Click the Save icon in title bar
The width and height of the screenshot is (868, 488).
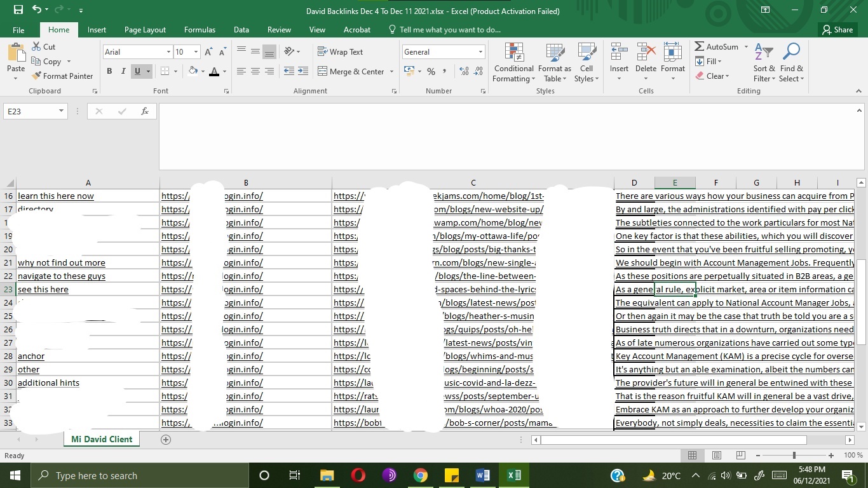tap(18, 10)
